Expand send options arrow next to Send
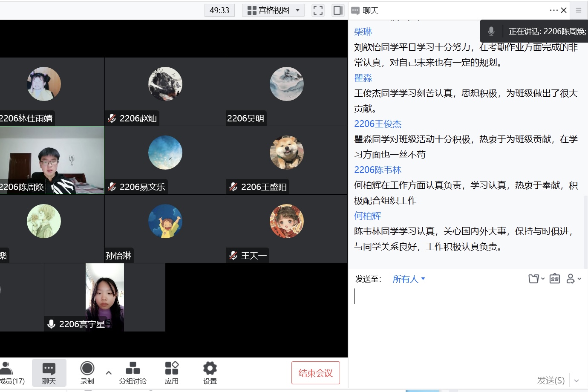This screenshot has height=392, width=588. click(576, 380)
